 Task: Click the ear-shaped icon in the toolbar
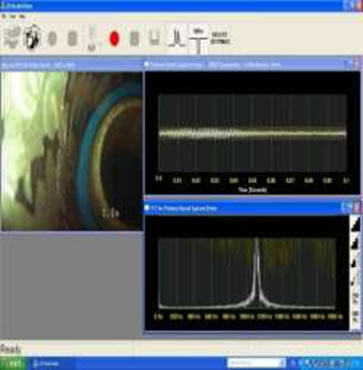pyautogui.click(x=32, y=37)
